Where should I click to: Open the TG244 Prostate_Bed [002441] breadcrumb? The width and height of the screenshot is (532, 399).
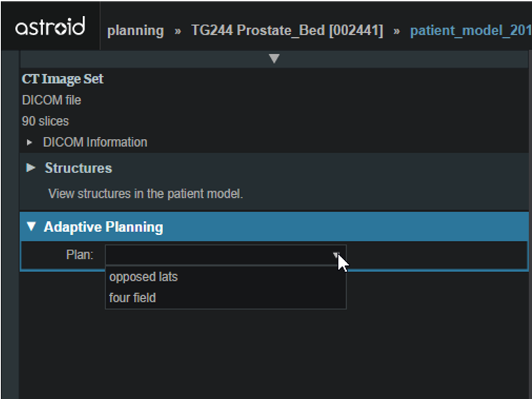287,31
